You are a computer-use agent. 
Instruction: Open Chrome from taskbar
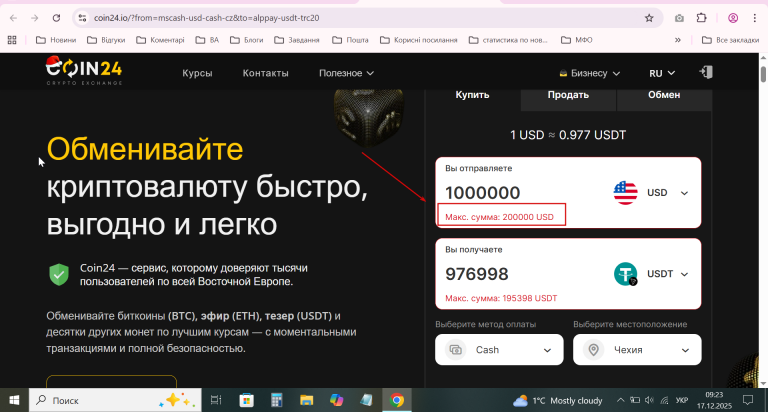pyautogui.click(x=397, y=400)
